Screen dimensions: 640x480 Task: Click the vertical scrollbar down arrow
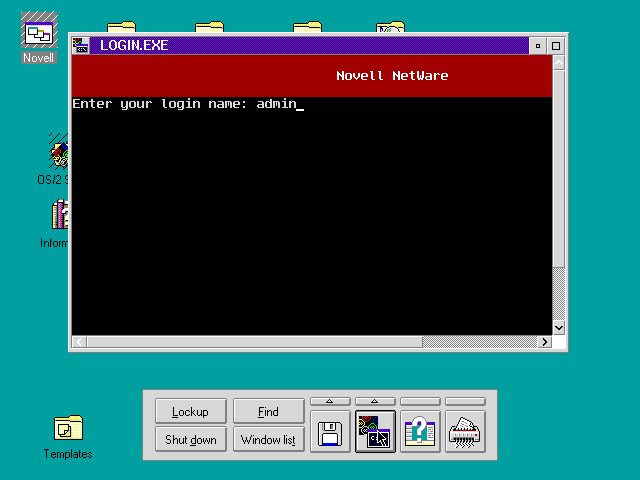(x=559, y=327)
